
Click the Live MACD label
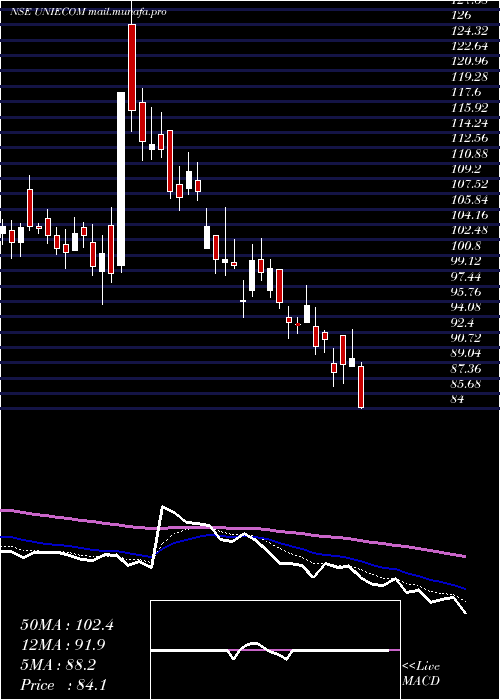click(x=421, y=674)
